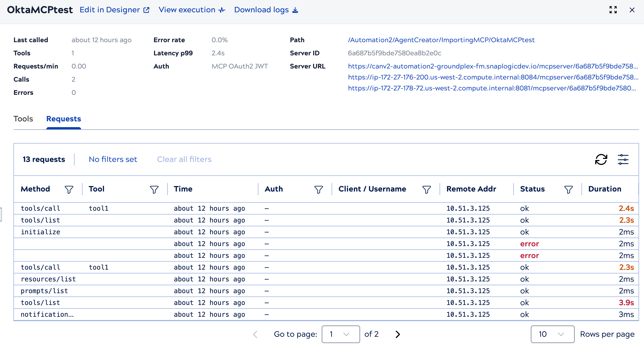Click the Server ID value 6a687b5f9bde7580ea8b2e0c
Screen dimensions: 644x354
point(395,53)
